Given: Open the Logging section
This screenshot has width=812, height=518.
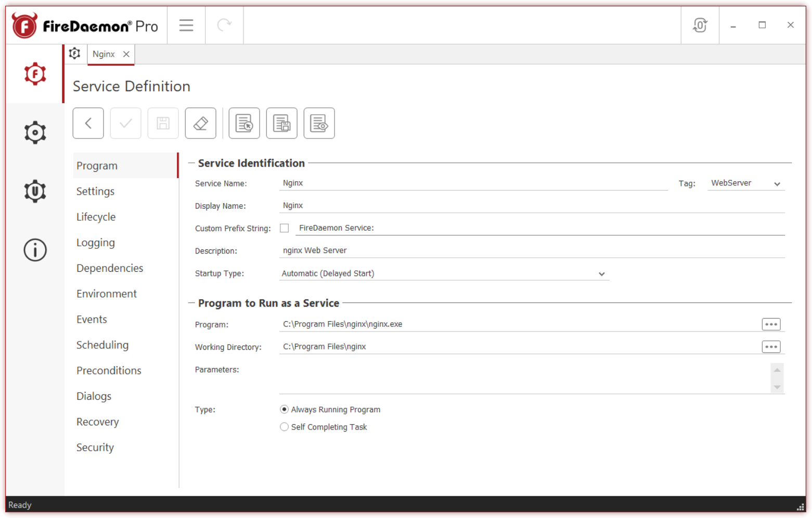Looking at the screenshot, I should tap(125, 243).
